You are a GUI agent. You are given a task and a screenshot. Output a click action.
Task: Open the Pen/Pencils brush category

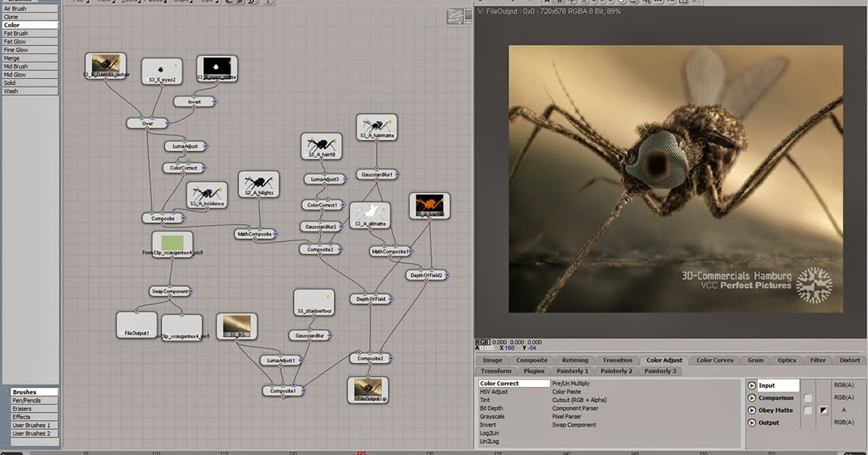(x=35, y=400)
